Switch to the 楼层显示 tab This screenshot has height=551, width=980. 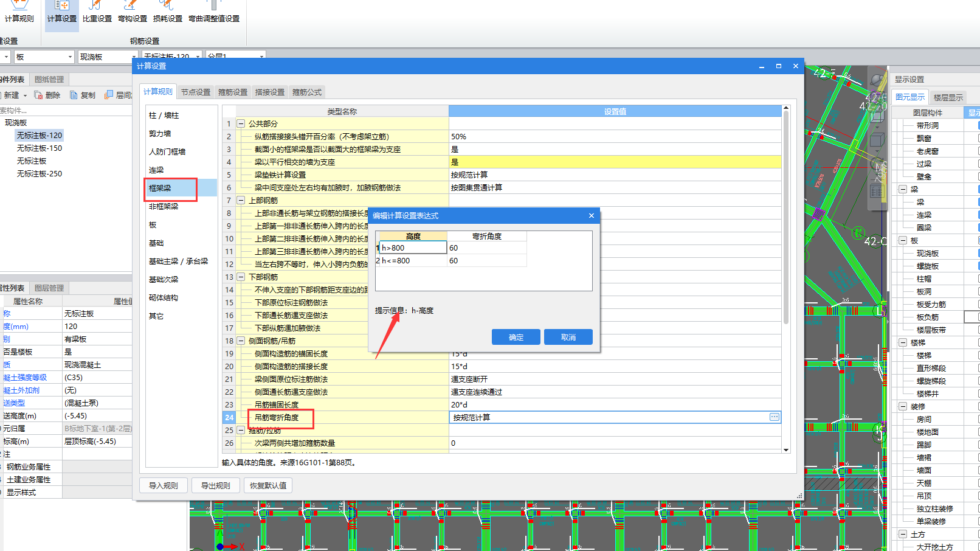click(948, 97)
